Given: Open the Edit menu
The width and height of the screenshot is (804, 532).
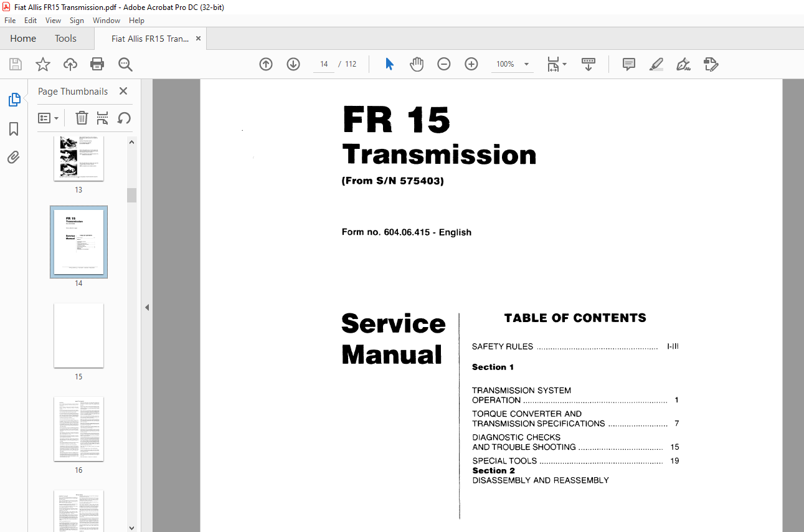Looking at the screenshot, I should tap(31, 21).
